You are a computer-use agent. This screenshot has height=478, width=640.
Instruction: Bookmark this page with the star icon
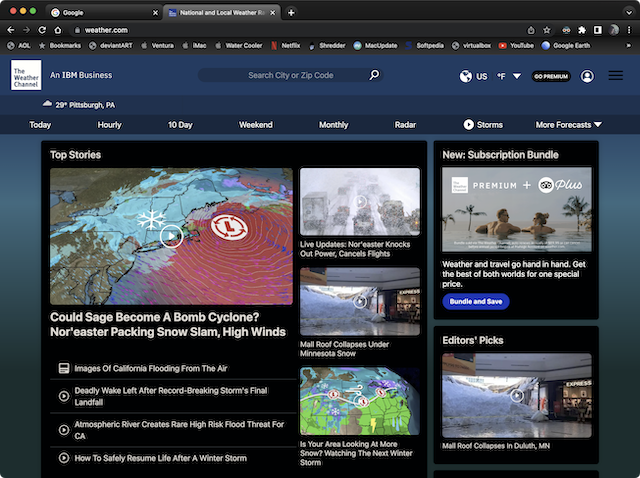(x=547, y=30)
